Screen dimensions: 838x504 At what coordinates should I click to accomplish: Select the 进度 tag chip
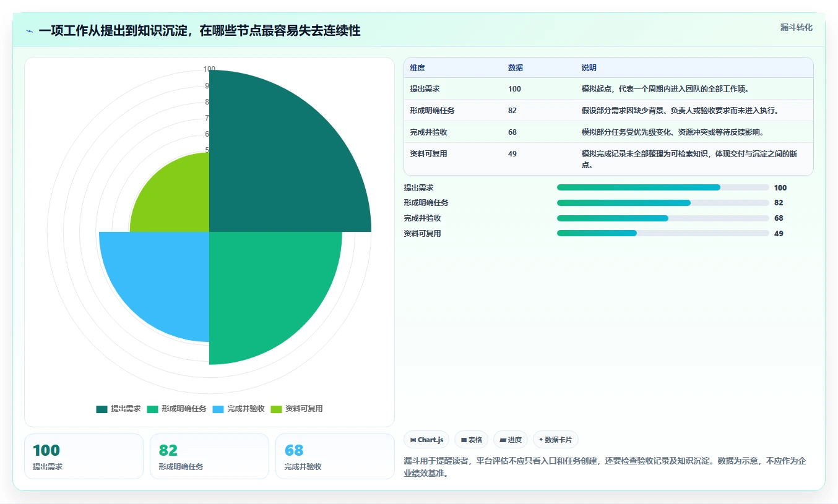511,440
